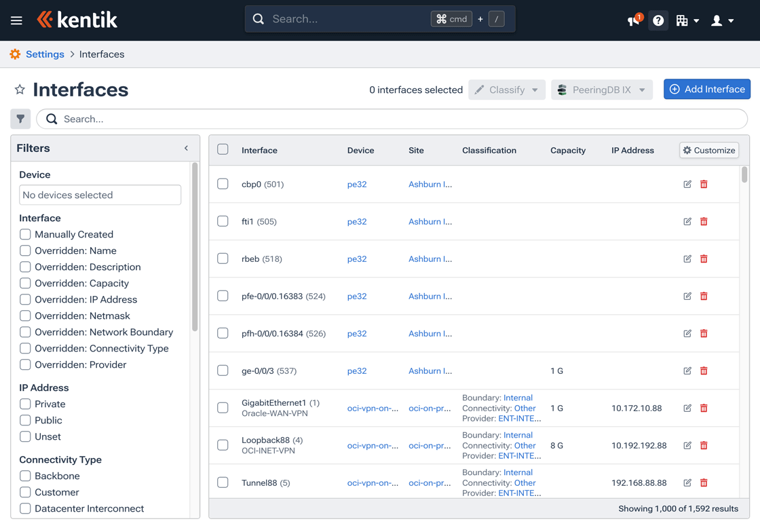Image resolution: width=760 pixels, height=532 pixels.
Task: Open the Customize columns gear control
Action: pos(708,150)
